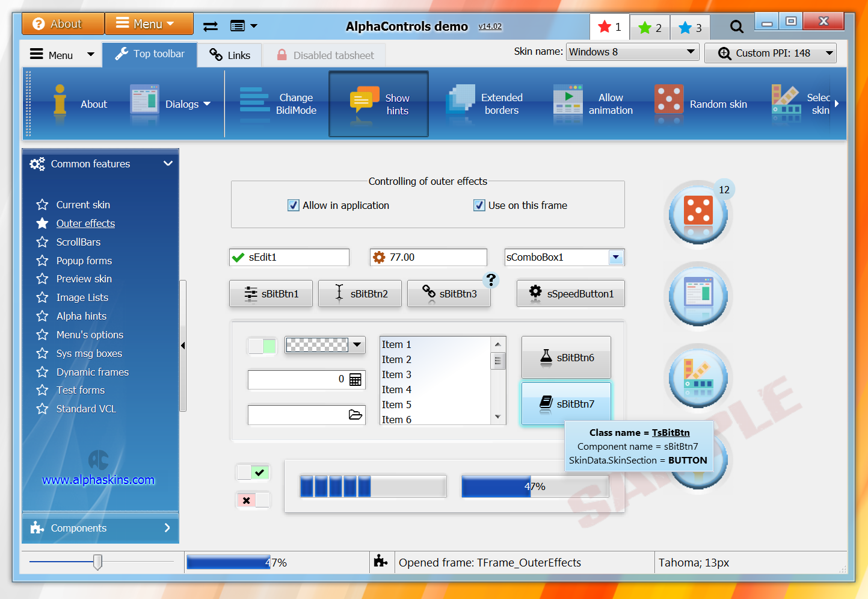Click the sBitBtn3 button
This screenshot has width=868, height=599.
click(449, 294)
